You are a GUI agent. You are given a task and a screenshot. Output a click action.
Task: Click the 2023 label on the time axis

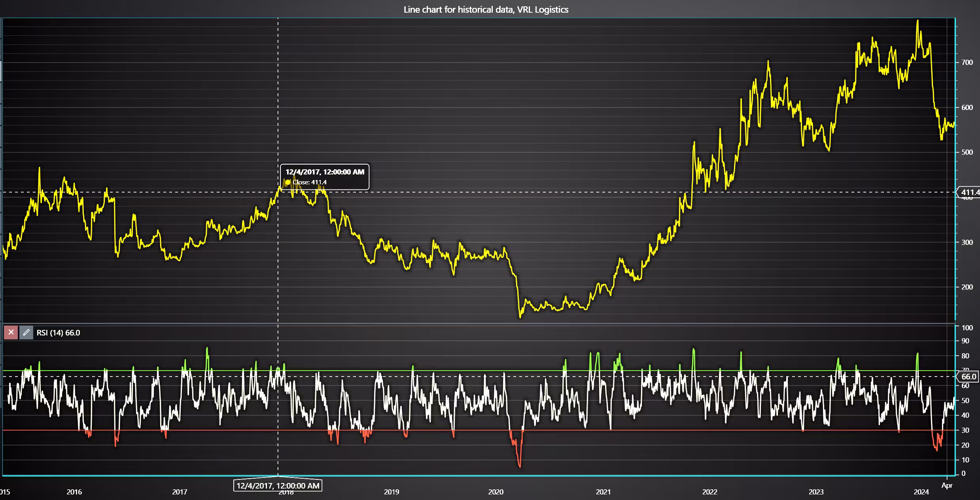pos(816,492)
